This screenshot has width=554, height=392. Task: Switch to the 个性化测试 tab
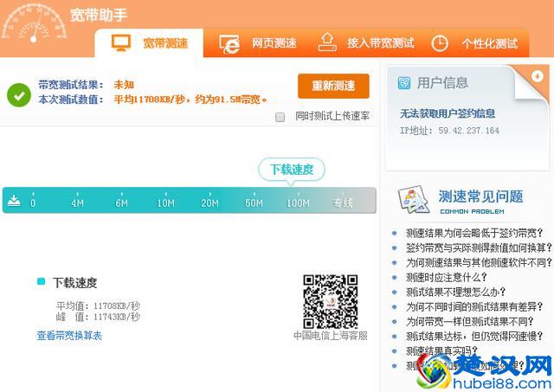tap(474, 44)
